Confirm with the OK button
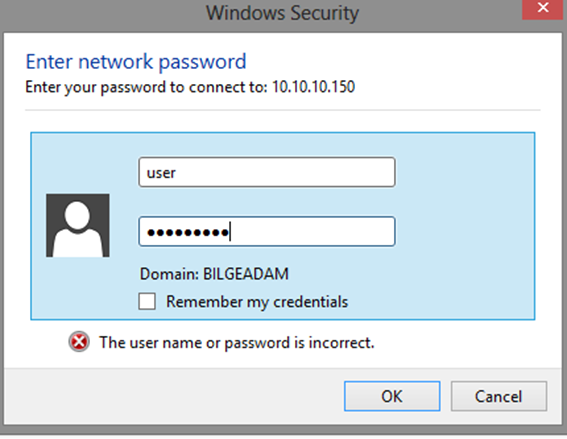 click(392, 396)
